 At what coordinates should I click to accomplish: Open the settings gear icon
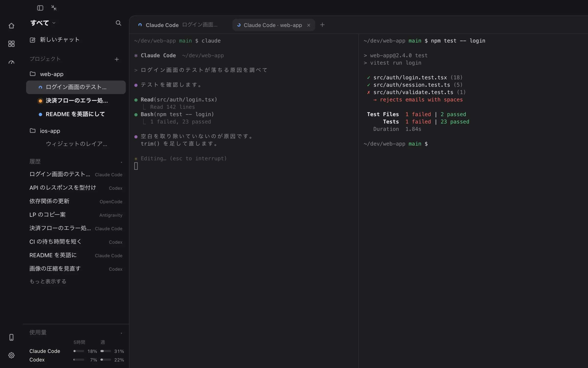pyautogui.click(x=11, y=355)
